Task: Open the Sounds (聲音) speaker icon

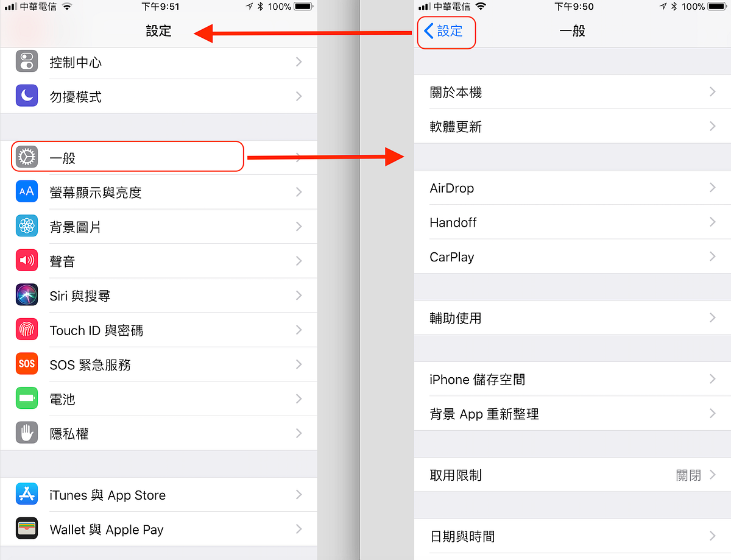Action: [27, 261]
